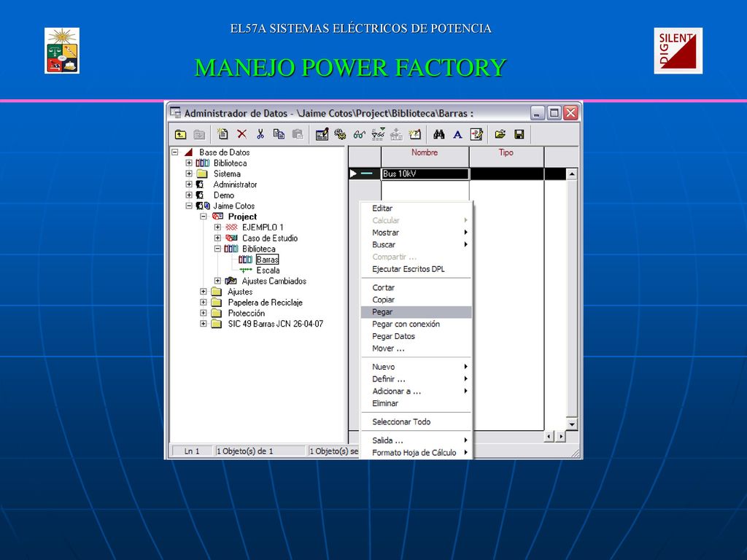
Task: Open the Buscar submenu
Action: tap(417, 245)
